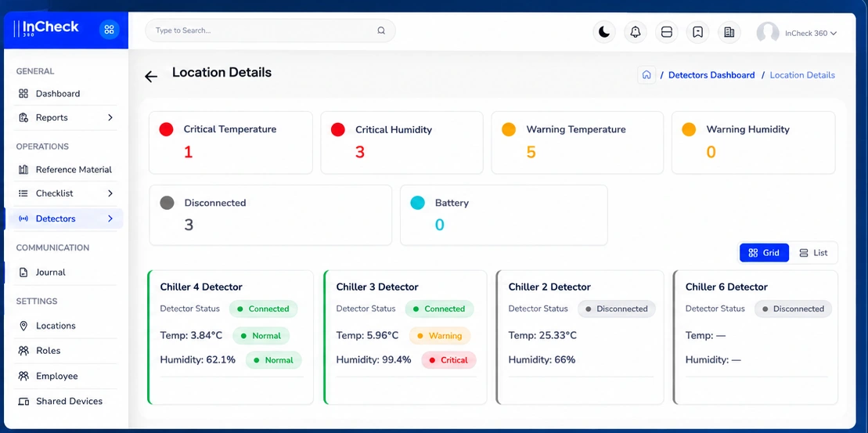
Task: Open Chiller 2 Detector card title
Action: pos(549,287)
